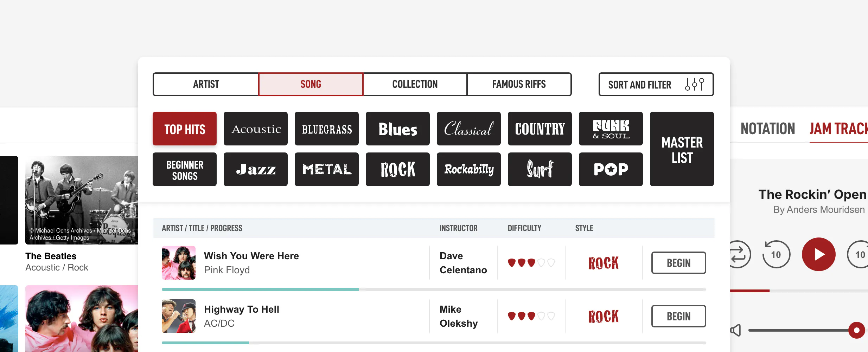The width and height of the screenshot is (868, 352).
Task: Click the filter sliders icon
Action: (695, 84)
